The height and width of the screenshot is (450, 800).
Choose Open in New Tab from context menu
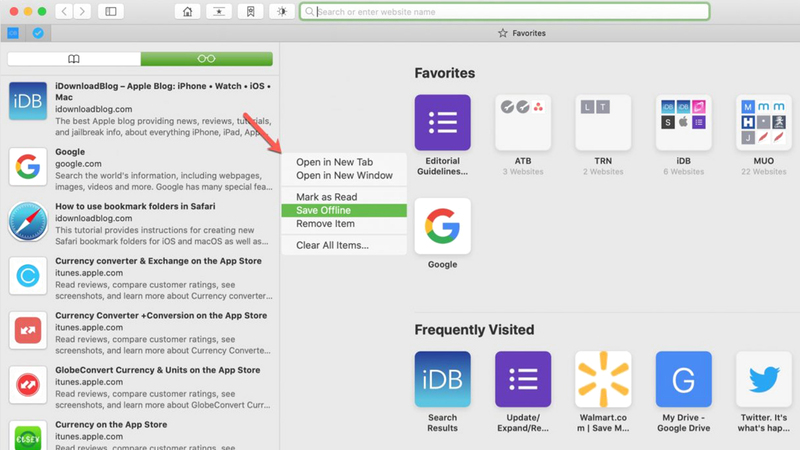coord(334,162)
